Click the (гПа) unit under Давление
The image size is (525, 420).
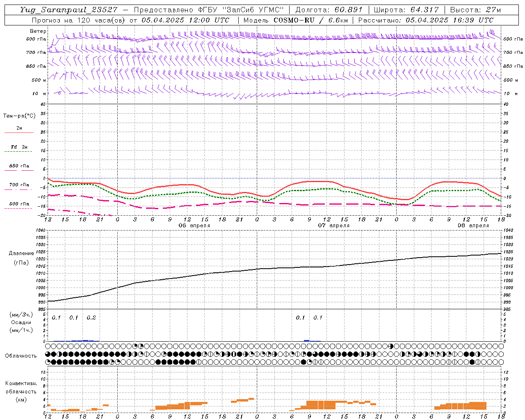tap(21, 262)
